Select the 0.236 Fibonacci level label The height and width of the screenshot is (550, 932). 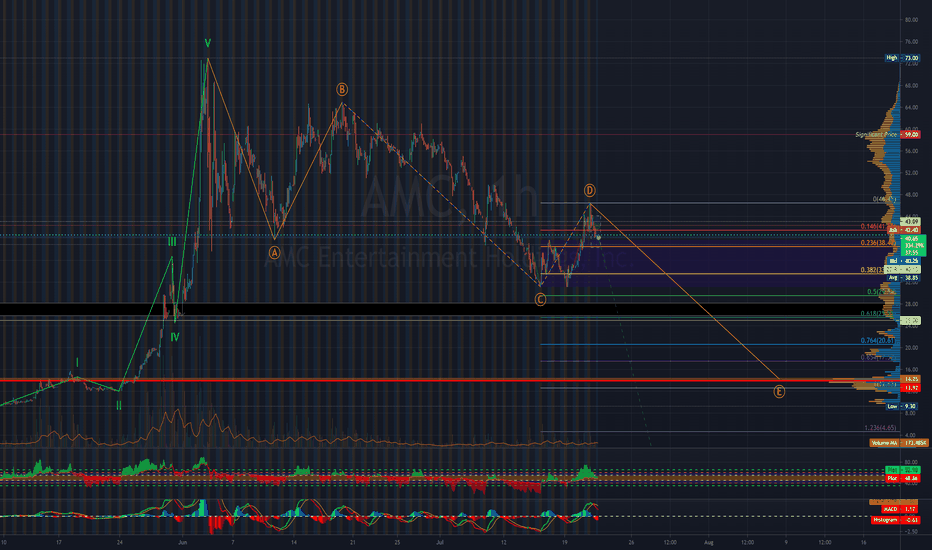pos(877,243)
